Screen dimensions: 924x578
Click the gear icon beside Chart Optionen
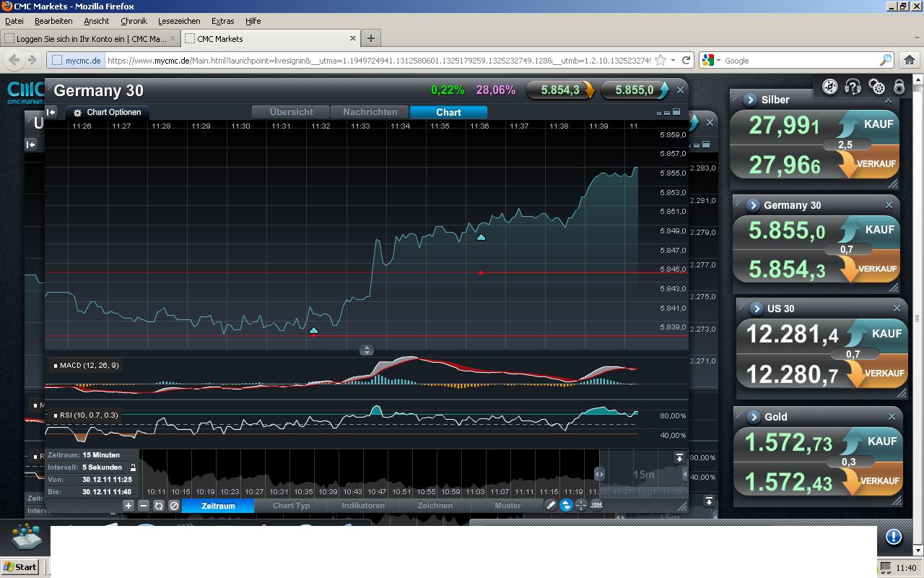[77, 113]
